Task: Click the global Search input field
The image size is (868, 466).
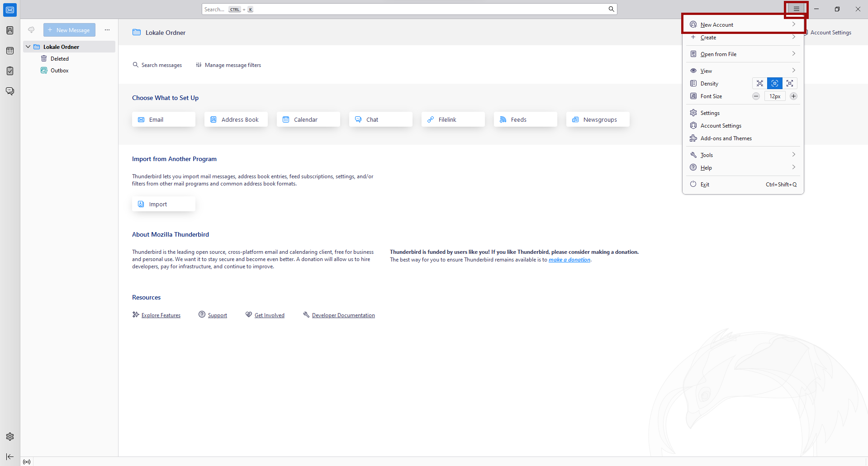Action: tap(409, 9)
